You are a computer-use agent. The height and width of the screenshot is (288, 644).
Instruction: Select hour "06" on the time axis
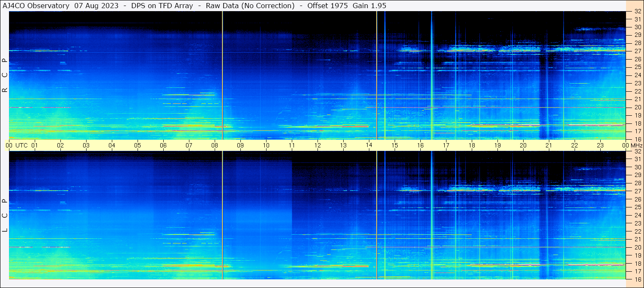tap(163, 145)
